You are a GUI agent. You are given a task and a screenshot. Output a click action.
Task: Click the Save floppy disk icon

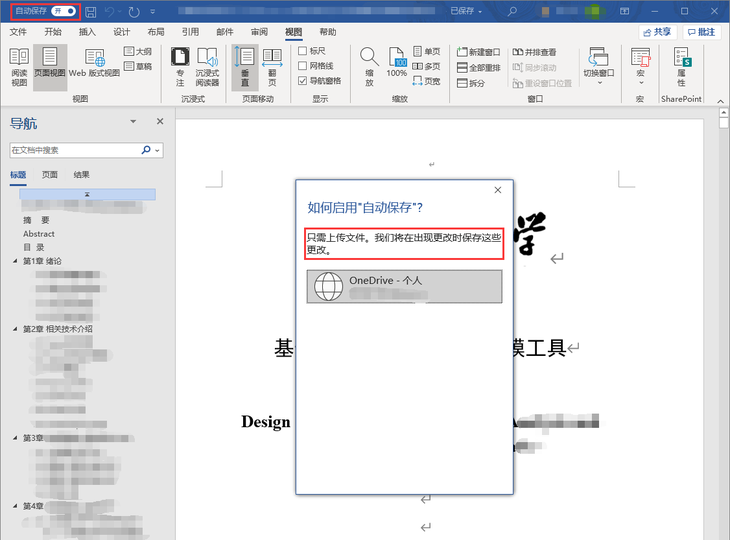(x=91, y=12)
